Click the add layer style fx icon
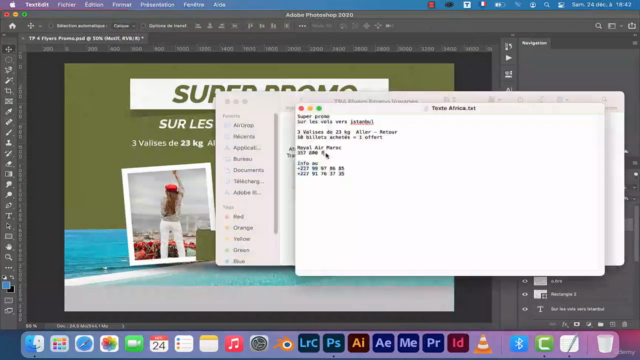The width and height of the screenshot is (640, 360). click(565, 324)
